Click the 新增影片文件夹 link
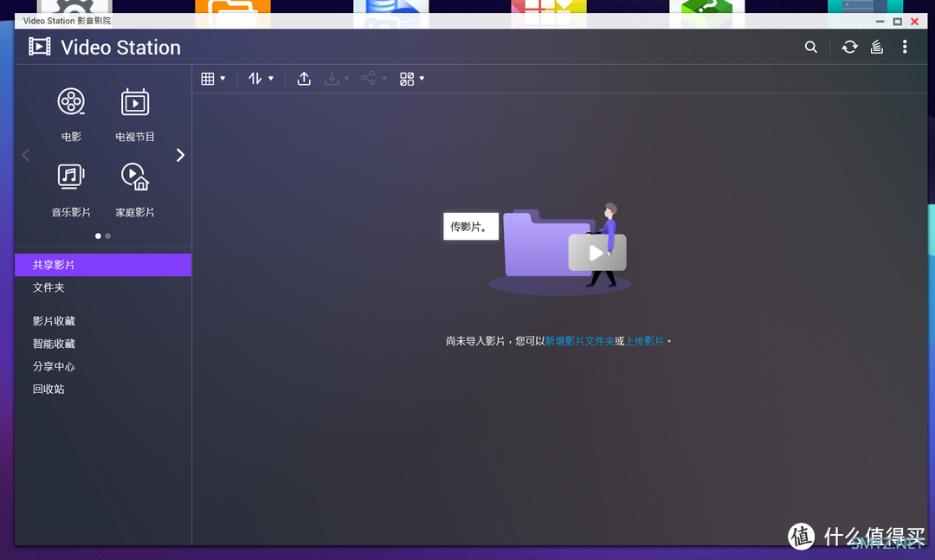Screen dimensions: 935x560 point(579,341)
